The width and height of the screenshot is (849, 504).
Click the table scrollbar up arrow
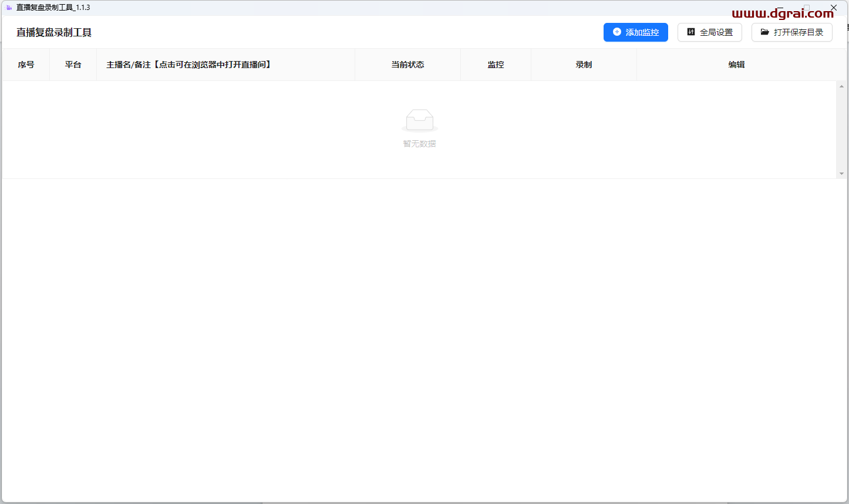(841, 86)
